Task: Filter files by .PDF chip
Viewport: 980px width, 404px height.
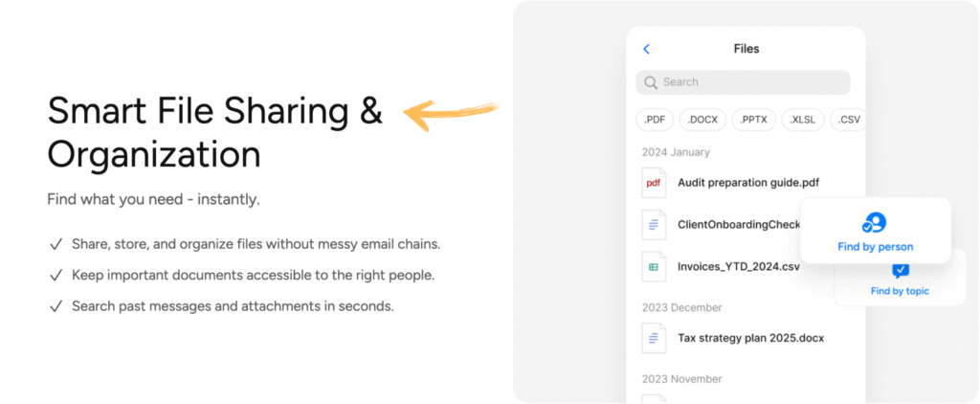Action: [x=655, y=120]
